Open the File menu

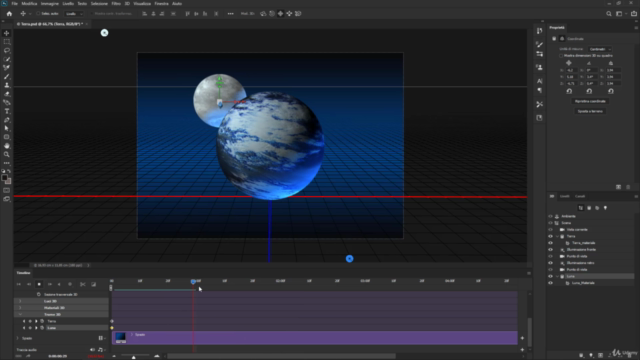click(x=14, y=3)
